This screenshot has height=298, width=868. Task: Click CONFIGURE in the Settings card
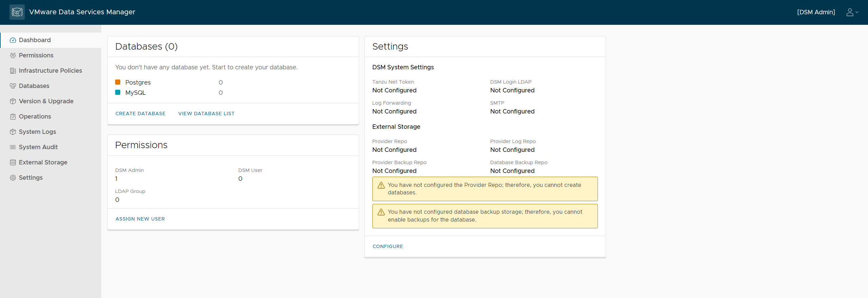pyautogui.click(x=388, y=246)
